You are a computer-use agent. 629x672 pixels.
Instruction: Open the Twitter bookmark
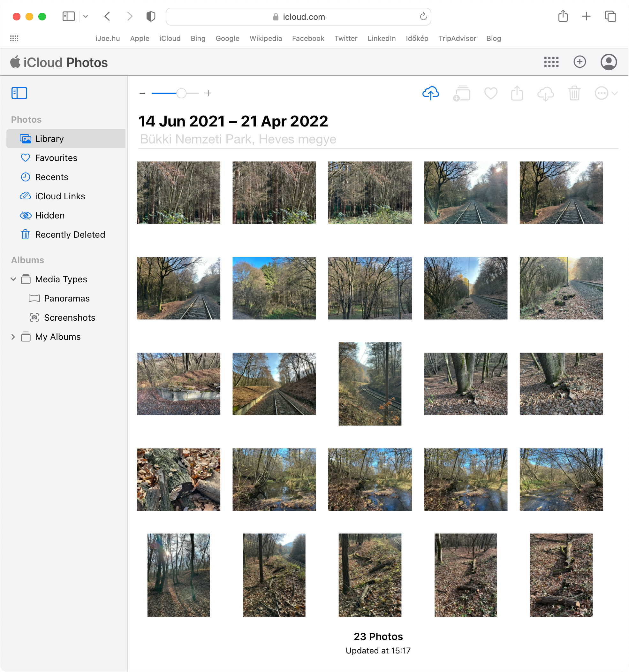click(346, 39)
